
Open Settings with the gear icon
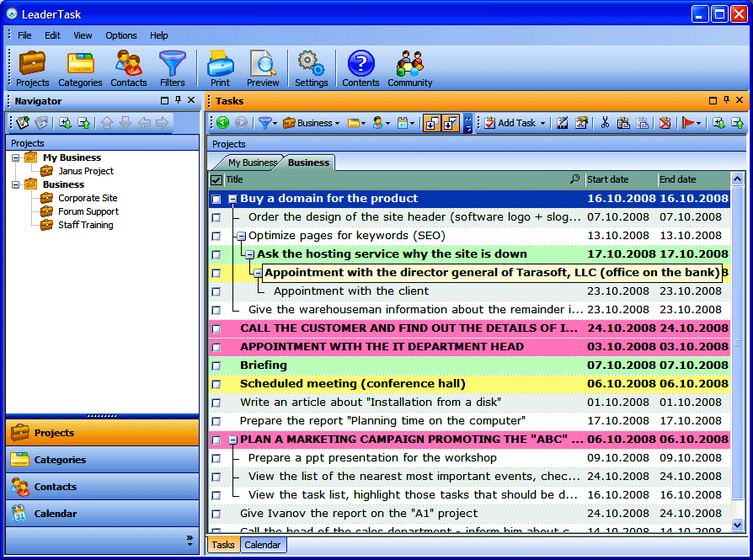(x=311, y=69)
